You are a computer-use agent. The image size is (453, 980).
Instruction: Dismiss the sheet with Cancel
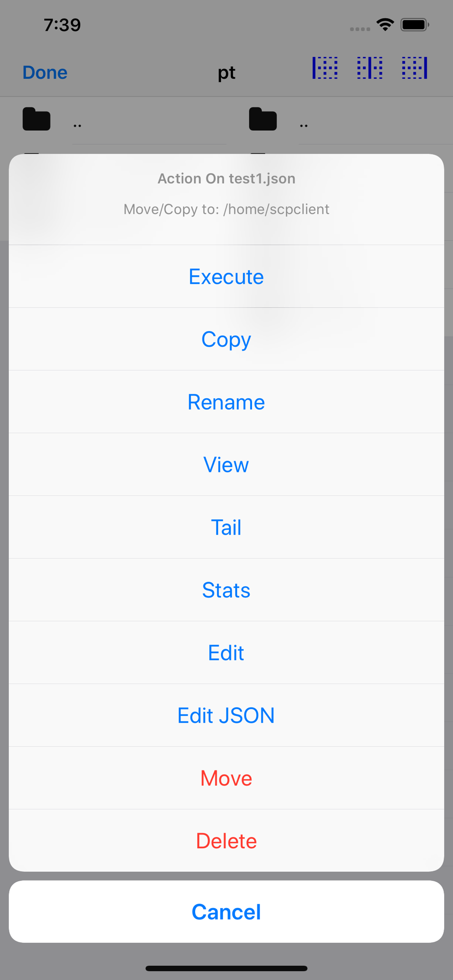click(226, 911)
